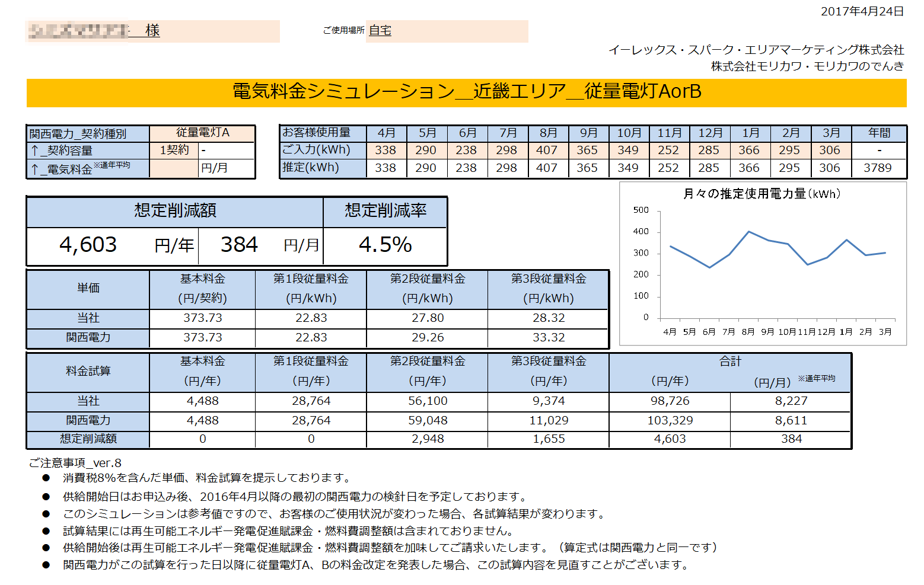
Task: Click the 合計 column header
Action: point(730,362)
